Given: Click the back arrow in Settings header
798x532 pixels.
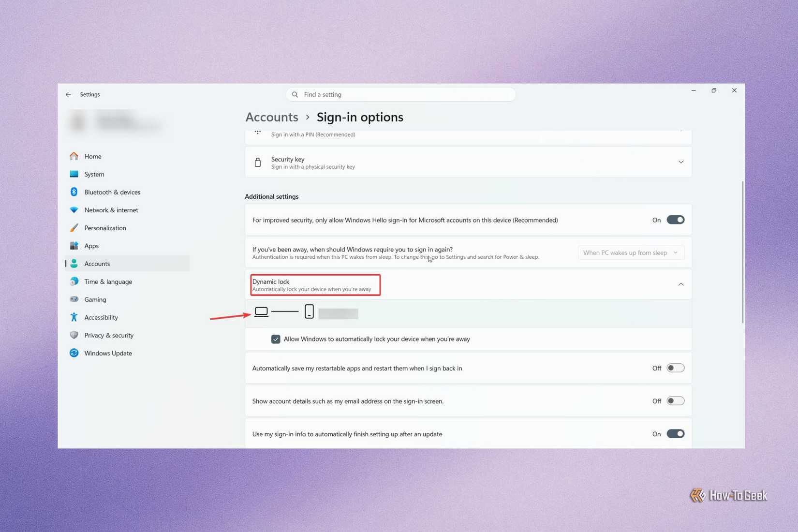Looking at the screenshot, I should [68, 94].
